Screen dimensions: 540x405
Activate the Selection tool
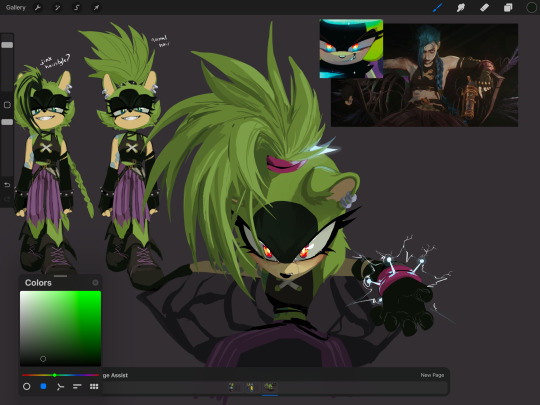[77, 8]
